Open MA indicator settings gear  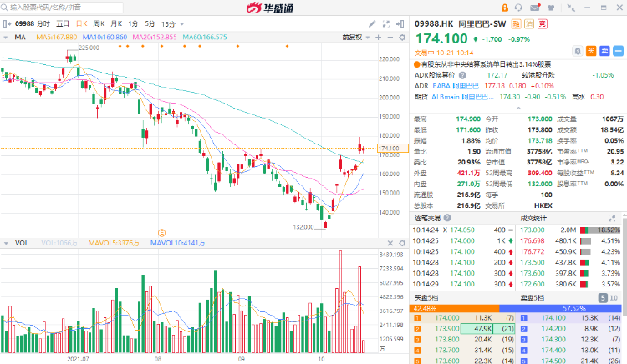[x=402, y=37]
